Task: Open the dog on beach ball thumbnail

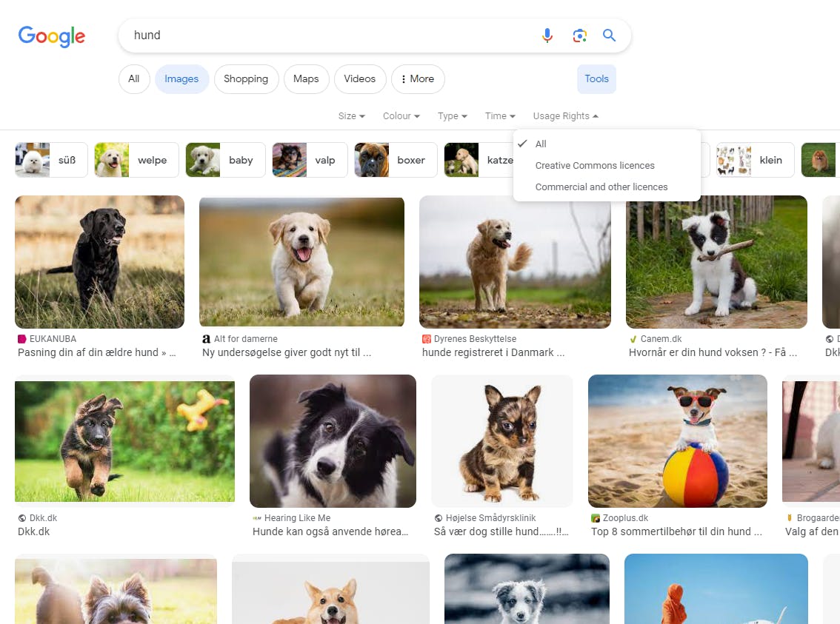Action: pos(678,441)
